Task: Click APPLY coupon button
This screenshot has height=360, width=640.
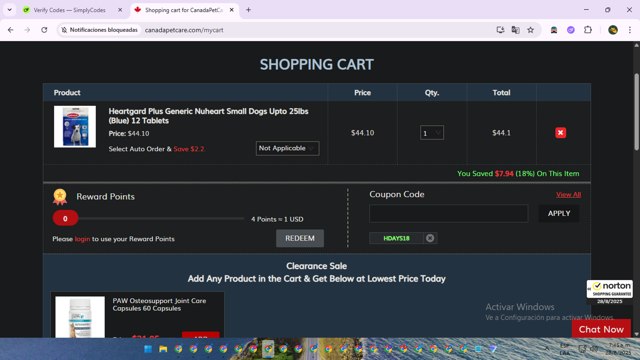Action: coord(559,213)
